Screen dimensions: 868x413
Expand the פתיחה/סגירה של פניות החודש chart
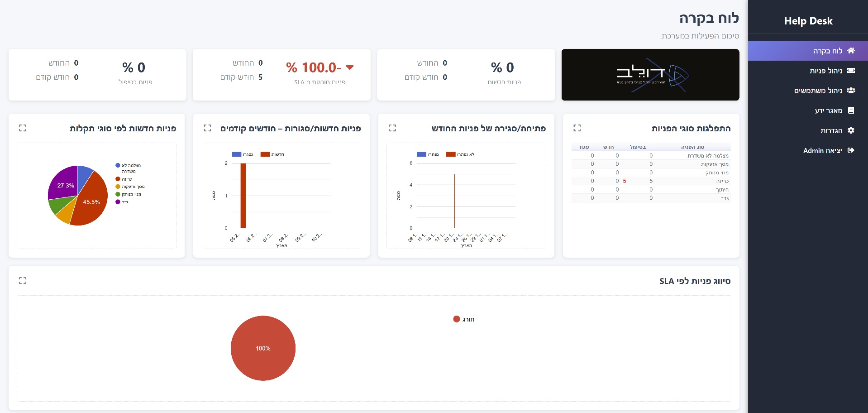[392, 128]
